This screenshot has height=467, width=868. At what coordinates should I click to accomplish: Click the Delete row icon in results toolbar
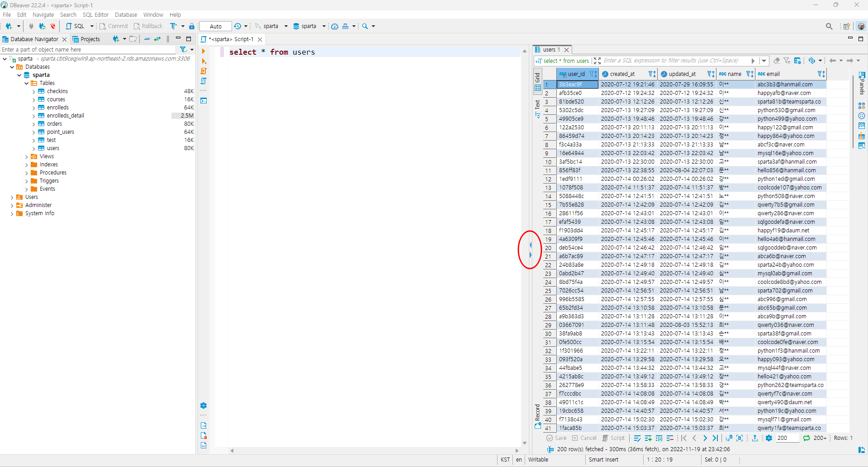click(670, 438)
